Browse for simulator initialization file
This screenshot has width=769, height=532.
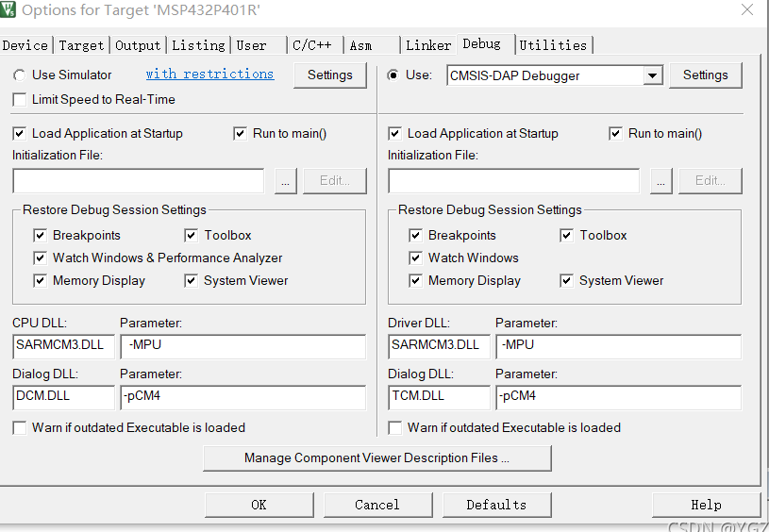(286, 181)
